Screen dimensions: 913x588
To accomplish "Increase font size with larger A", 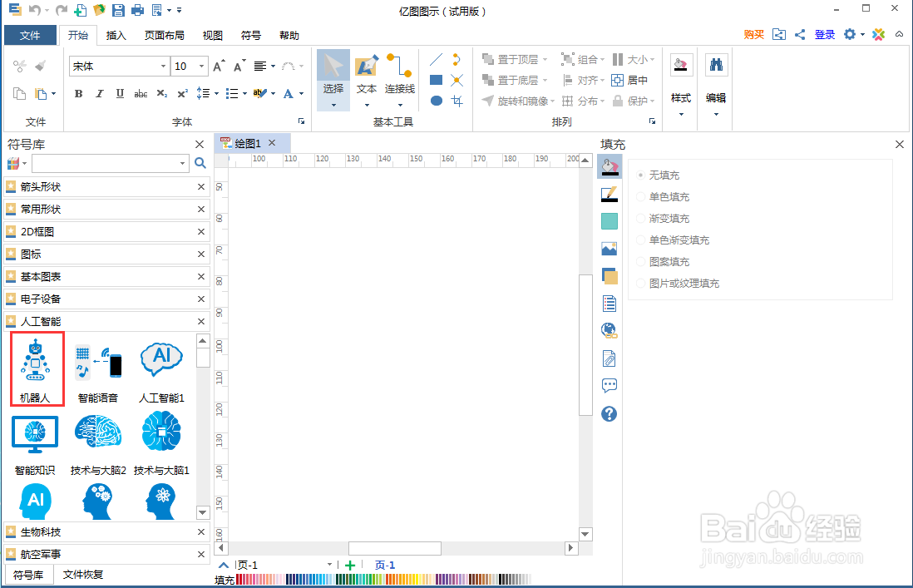I will (219, 67).
